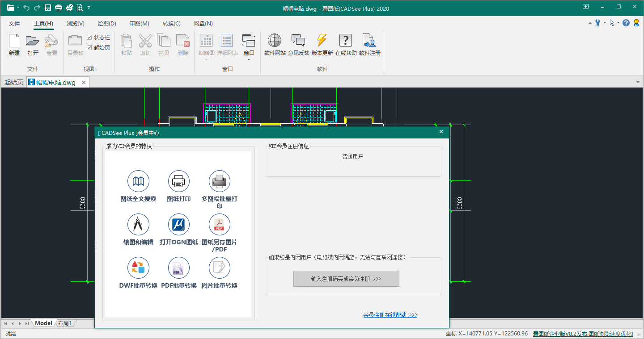Click the printer icon in title bar

[59, 8]
